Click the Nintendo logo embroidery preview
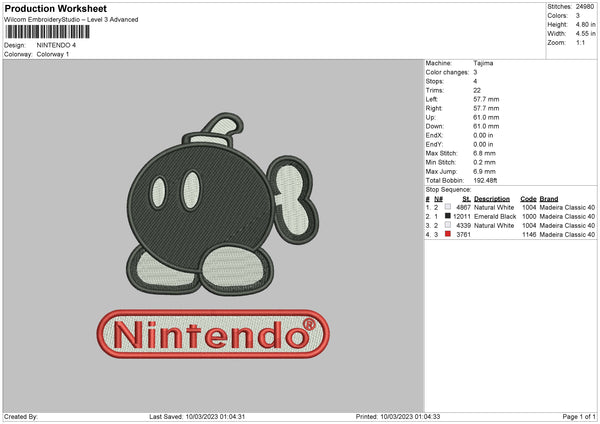600x424 pixels. click(x=213, y=334)
